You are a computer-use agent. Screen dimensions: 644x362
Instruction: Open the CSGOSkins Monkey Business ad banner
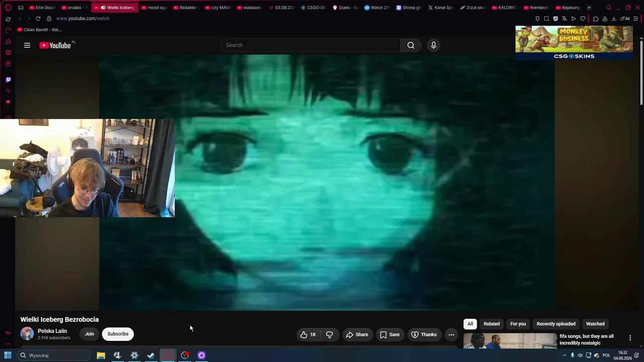574,43
